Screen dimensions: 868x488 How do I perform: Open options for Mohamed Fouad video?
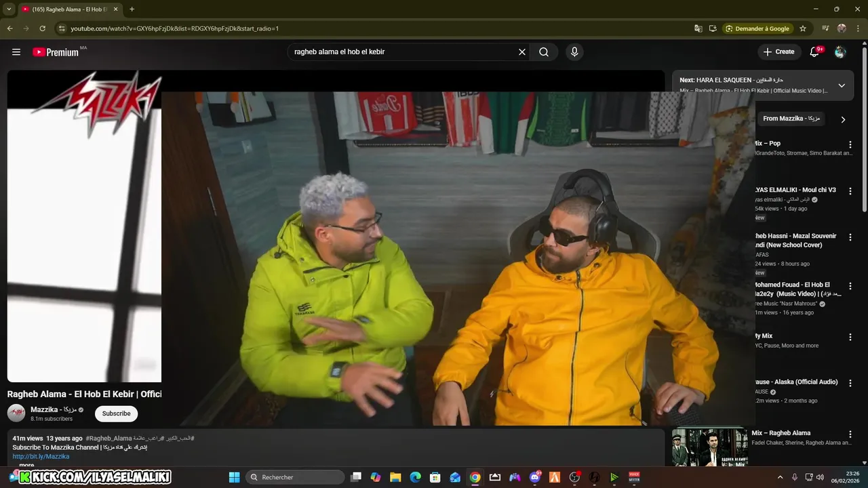850,286
